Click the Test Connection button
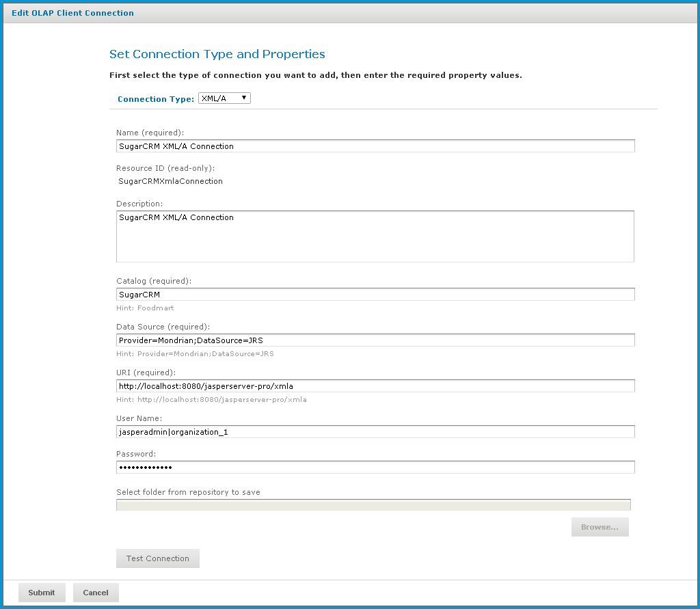 158,558
